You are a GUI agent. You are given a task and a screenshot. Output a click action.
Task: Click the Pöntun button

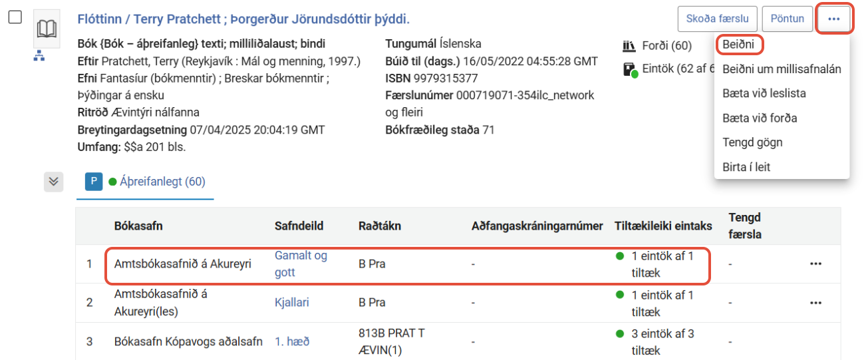click(x=788, y=19)
